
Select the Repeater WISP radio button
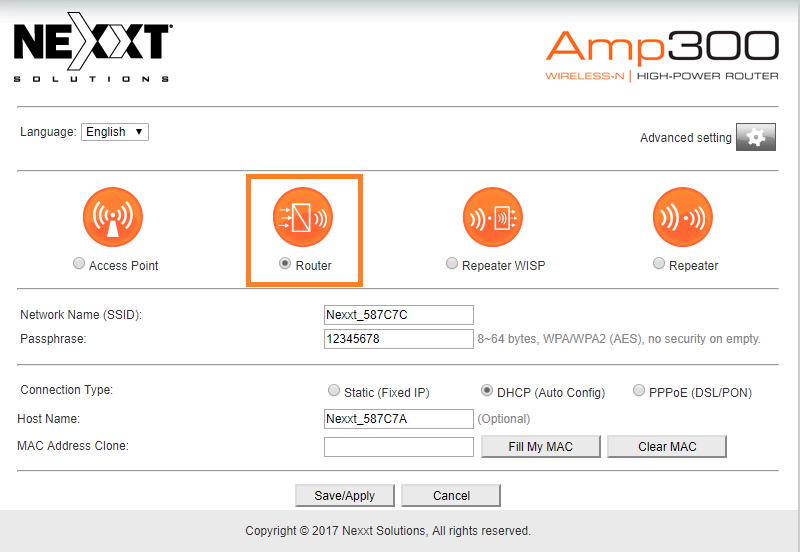pos(452,263)
